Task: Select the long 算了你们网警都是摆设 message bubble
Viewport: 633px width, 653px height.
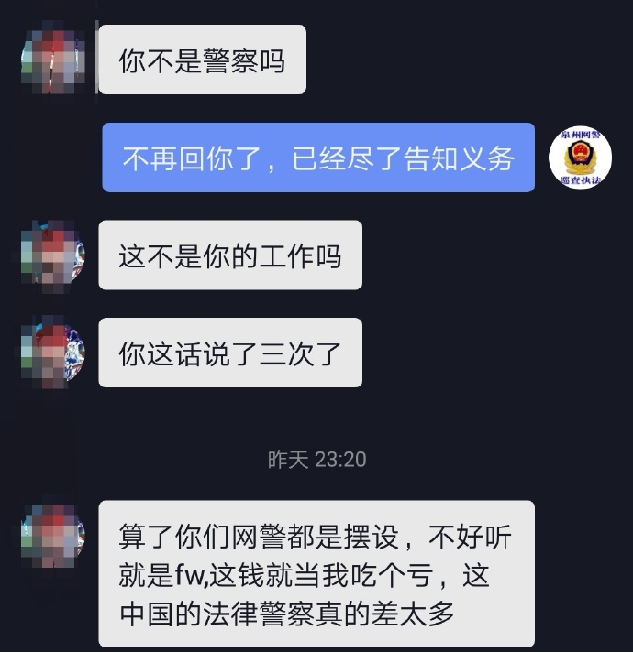Action: (316, 574)
